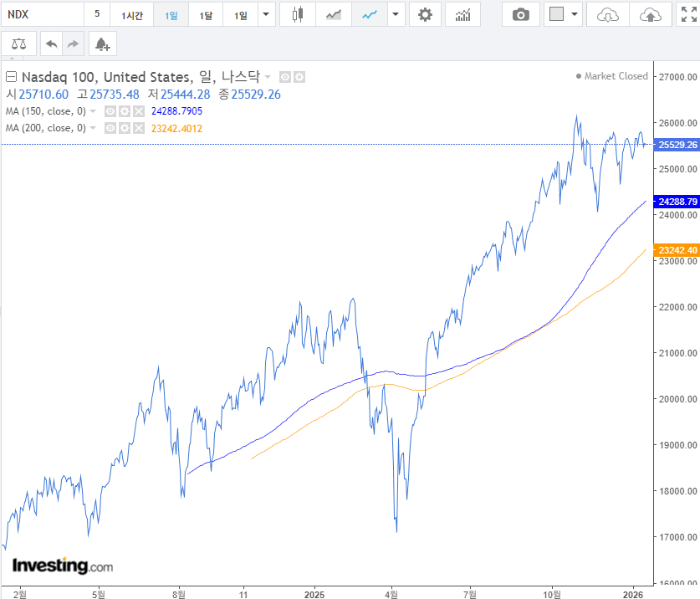Load chart from cloud
Viewport: 700px width, 599px height.
point(608,15)
